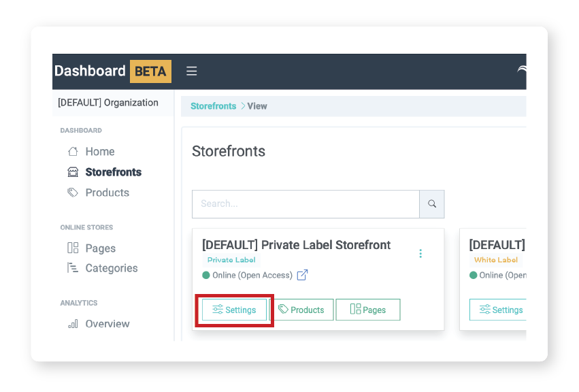579x392 pixels.
Task: Open Products for Private Label Storefront
Action: coord(301,310)
